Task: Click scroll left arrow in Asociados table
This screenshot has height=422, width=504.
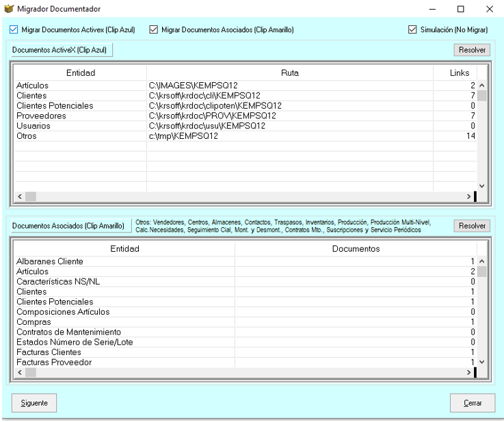Action: [20, 372]
